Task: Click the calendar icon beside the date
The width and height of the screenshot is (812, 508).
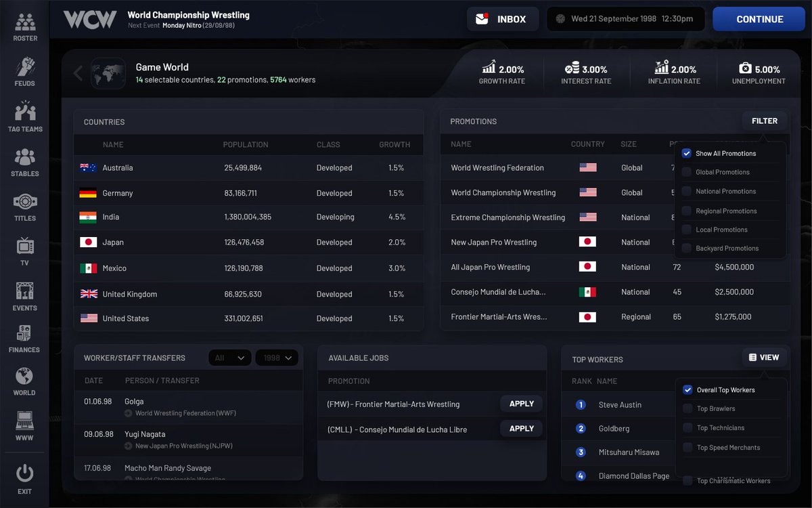Action: coord(560,19)
